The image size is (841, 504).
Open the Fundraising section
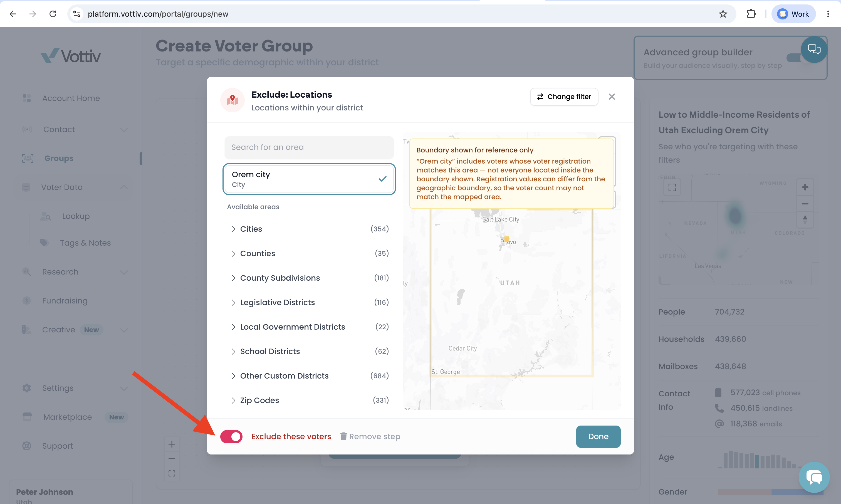pyautogui.click(x=65, y=301)
